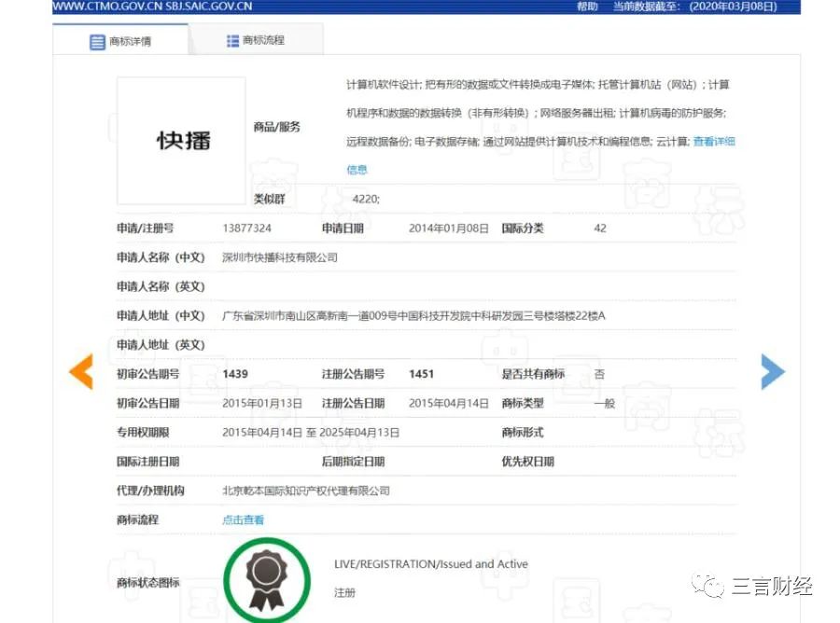
Task: Click the 快播 trademark image
Action: point(179,140)
